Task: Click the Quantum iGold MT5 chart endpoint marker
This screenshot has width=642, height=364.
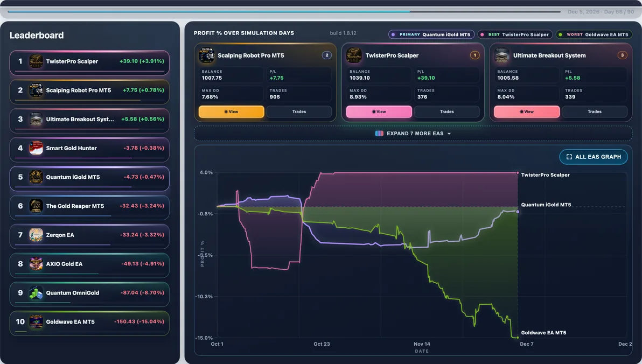Action: 518,212
